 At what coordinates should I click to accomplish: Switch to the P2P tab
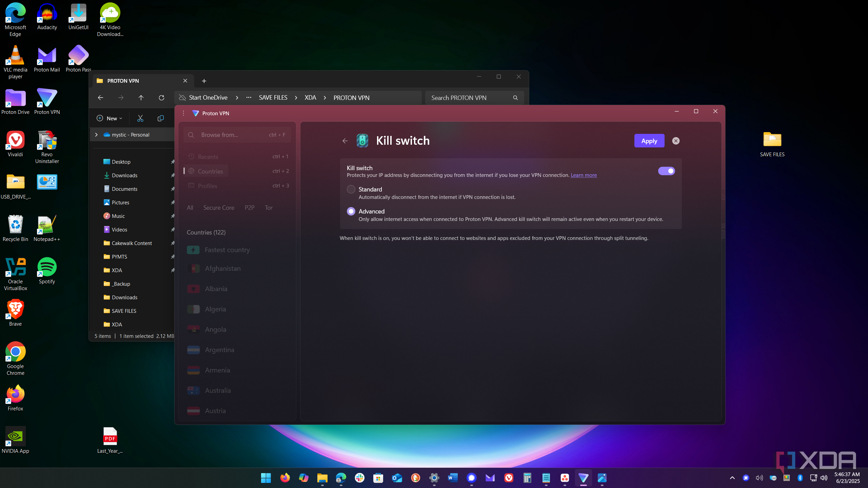pos(250,208)
